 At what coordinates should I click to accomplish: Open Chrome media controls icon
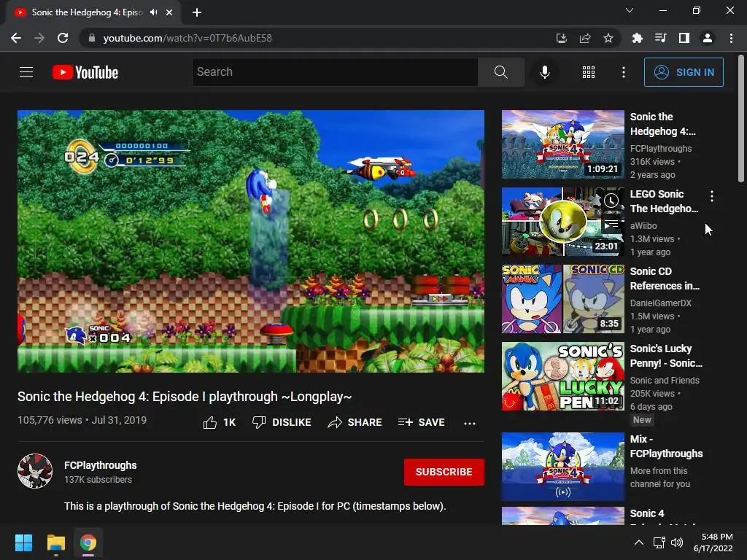click(x=660, y=38)
